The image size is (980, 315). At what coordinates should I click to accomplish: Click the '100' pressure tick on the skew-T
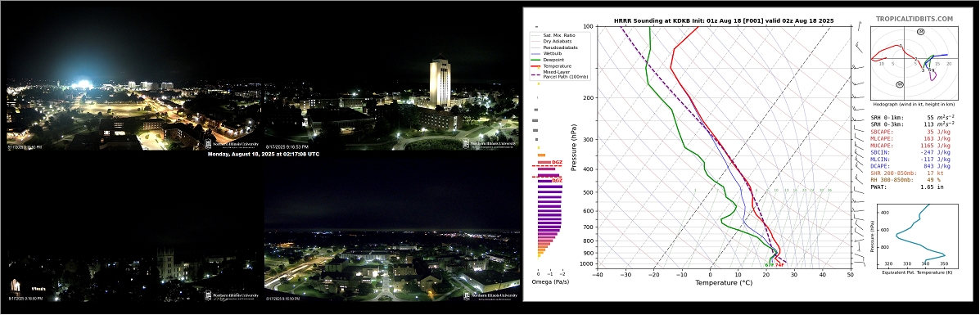pyautogui.click(x=588, y=26)
